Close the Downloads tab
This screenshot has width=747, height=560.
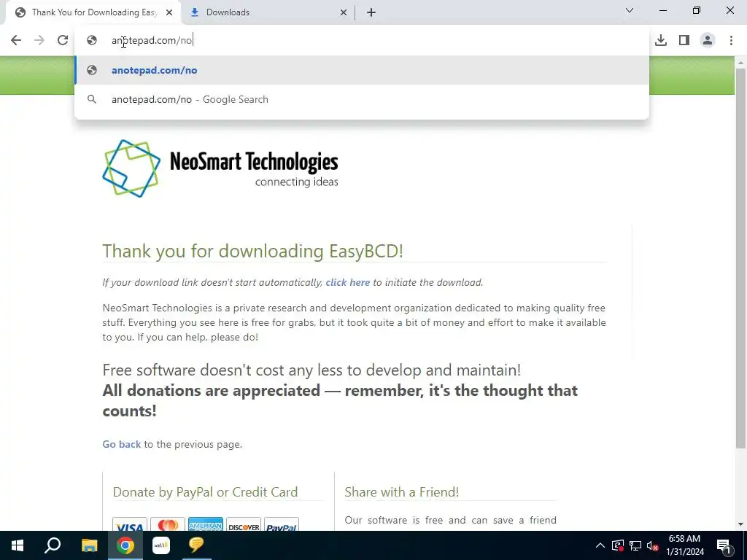tap(344, 12)
